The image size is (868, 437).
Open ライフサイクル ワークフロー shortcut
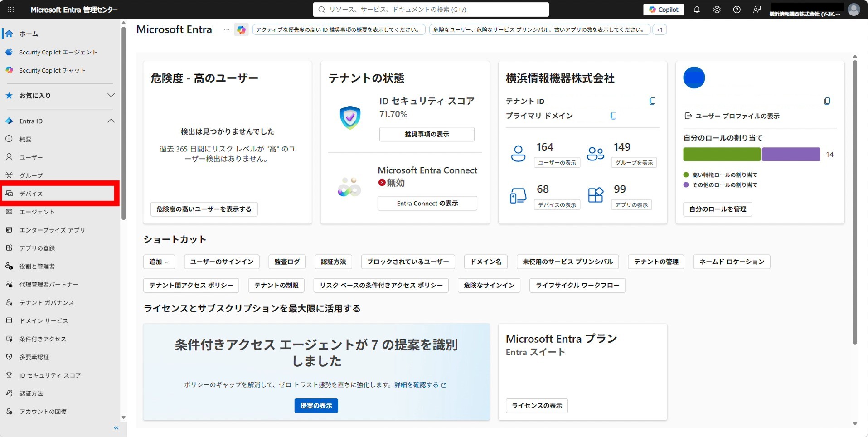[577, 285]
